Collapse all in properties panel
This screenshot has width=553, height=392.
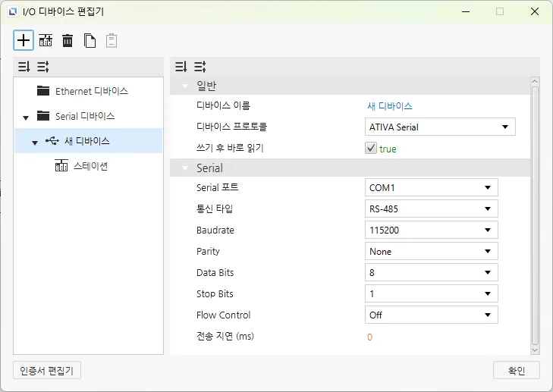[181, 67]
